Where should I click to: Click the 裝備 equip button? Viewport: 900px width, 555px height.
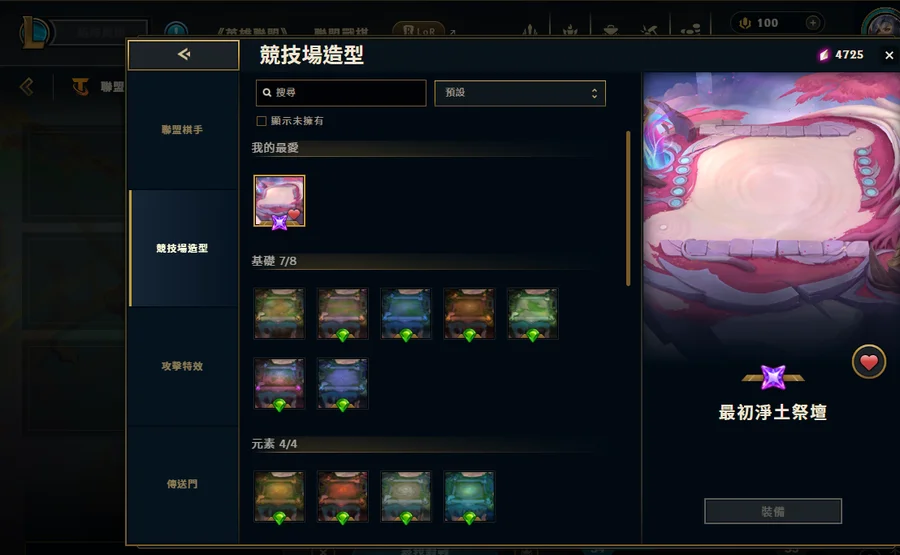[x=773, y=511]
